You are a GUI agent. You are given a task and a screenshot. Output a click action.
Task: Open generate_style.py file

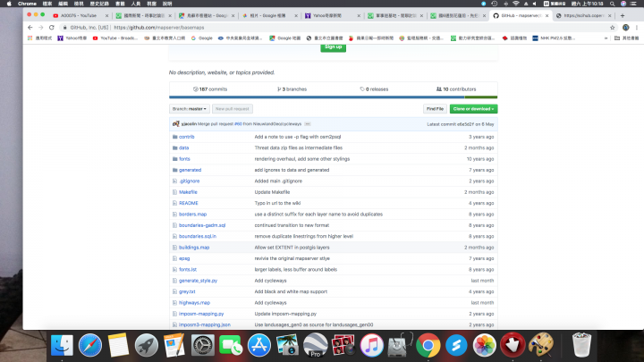coord(198,281)
